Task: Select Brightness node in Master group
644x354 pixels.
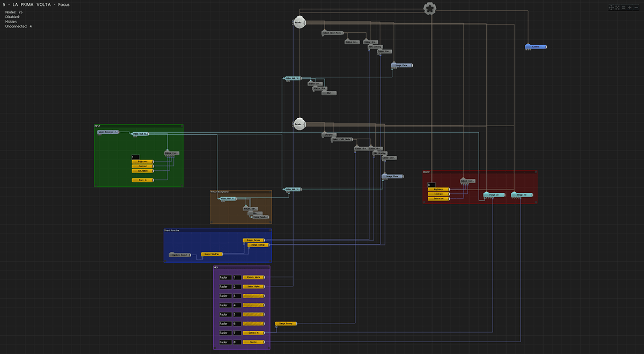Action: point(438,190)
